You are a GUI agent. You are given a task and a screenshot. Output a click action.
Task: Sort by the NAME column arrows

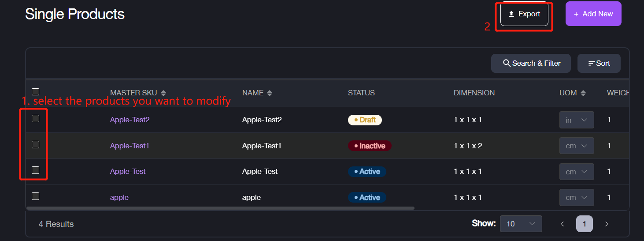tap(270, 93)
